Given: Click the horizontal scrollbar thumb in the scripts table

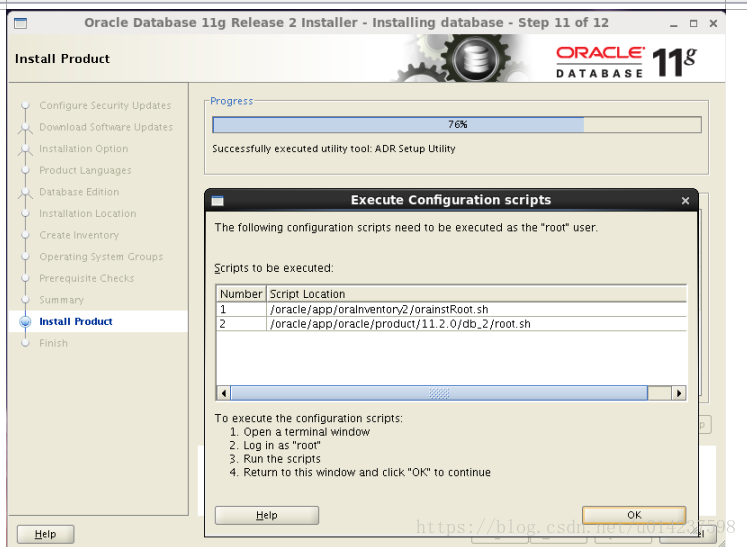Looking at the screenshot, I should (439, 393).
